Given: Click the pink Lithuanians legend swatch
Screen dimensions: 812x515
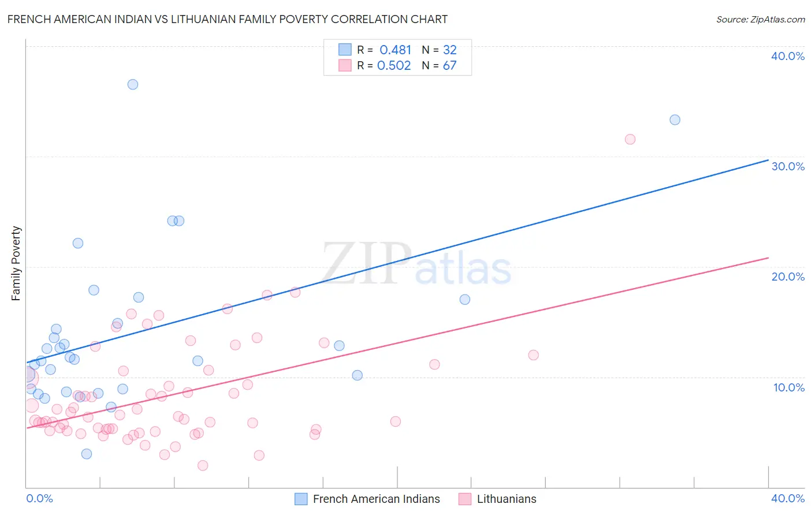Looking at the screenshot, I should point(465,499).
